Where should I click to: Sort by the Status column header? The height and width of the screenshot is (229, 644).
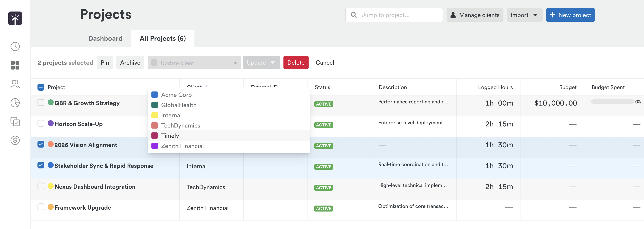pyautogui.click(x=322, y=87)
